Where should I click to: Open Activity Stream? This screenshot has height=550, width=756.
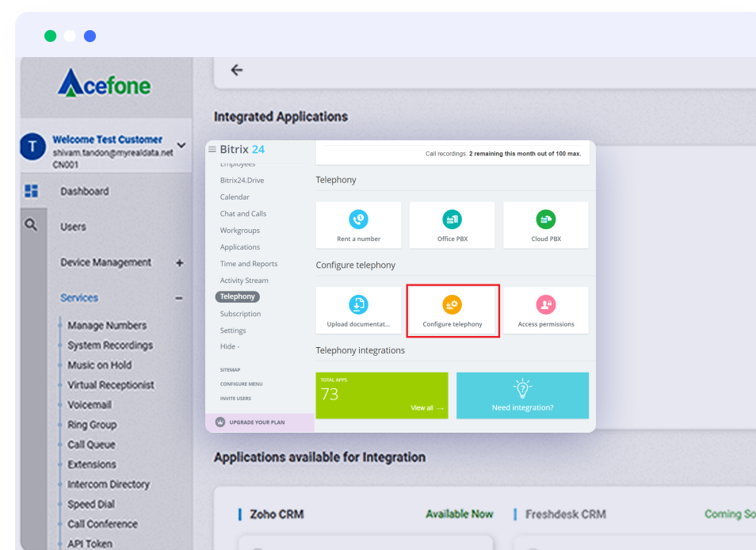pos(244,281)
